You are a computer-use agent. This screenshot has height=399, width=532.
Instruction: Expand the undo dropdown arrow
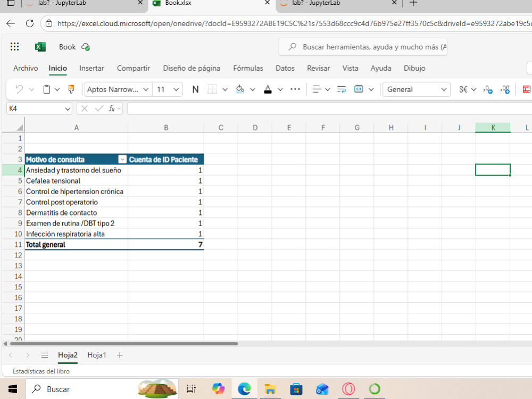click(x=31, y=89)
